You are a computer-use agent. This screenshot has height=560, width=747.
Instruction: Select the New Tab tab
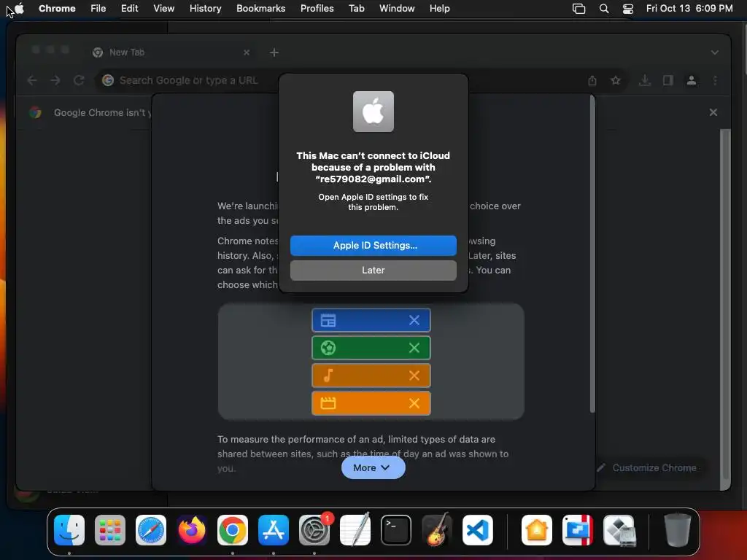tap(171, 52)
